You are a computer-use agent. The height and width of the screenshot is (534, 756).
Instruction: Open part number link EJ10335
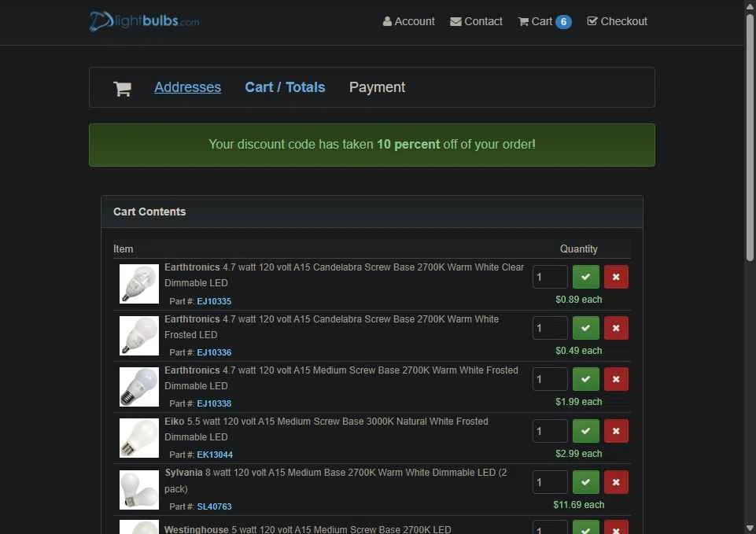(x=214, y=301)
